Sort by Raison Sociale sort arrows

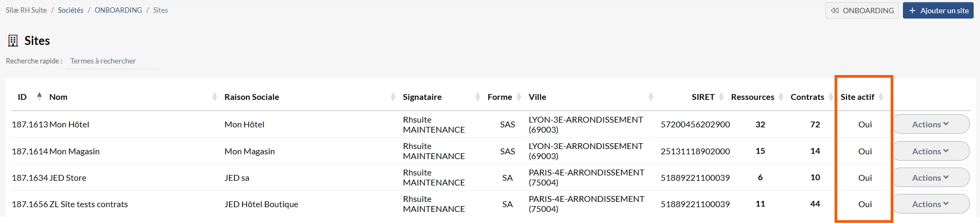click(x=393, y=97)
